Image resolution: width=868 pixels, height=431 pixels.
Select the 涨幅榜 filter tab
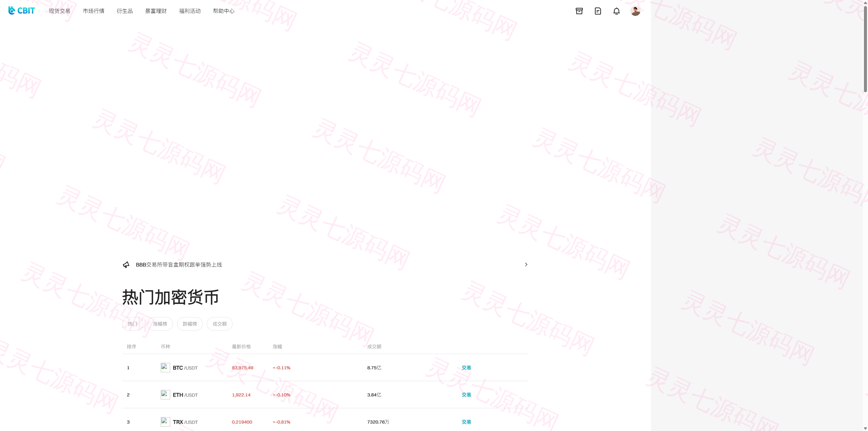160,324
